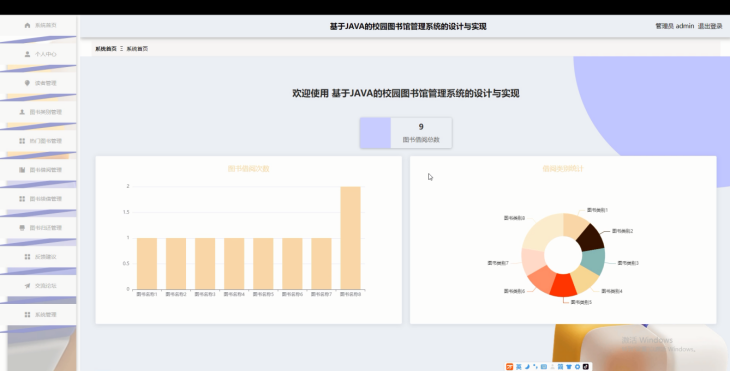Click the bar for 图书名称4
The width and height of the screenshot is (731, 372).
coord(234,263)
